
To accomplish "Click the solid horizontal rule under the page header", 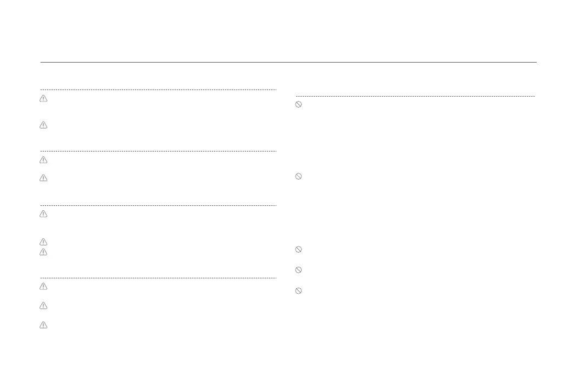I will pyautogui.click(x=288, y=62).
